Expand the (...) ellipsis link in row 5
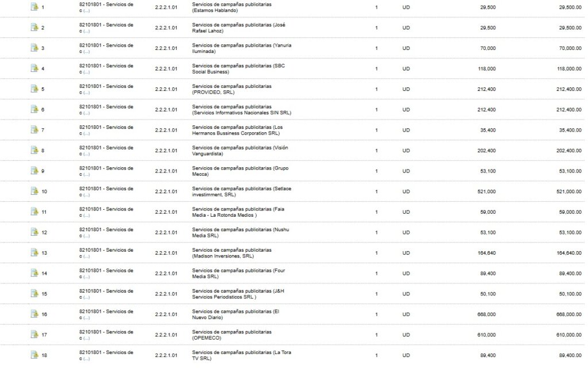The image size is (588, 369). (x=86, y=93)
